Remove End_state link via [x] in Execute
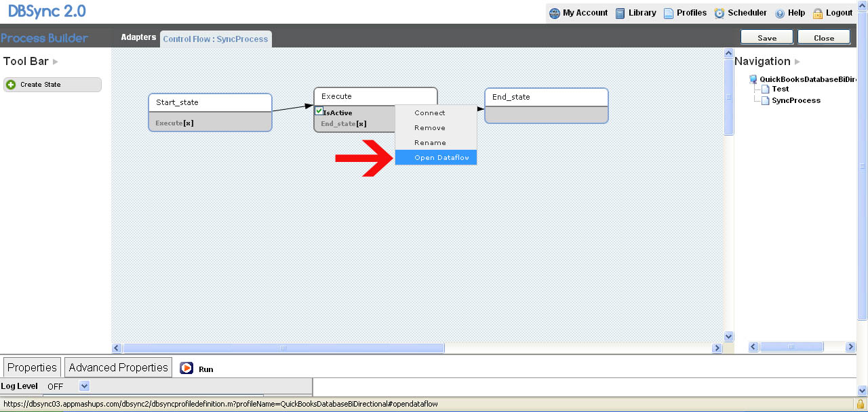Viewport: 868px width, 412px height. (361, 124)
